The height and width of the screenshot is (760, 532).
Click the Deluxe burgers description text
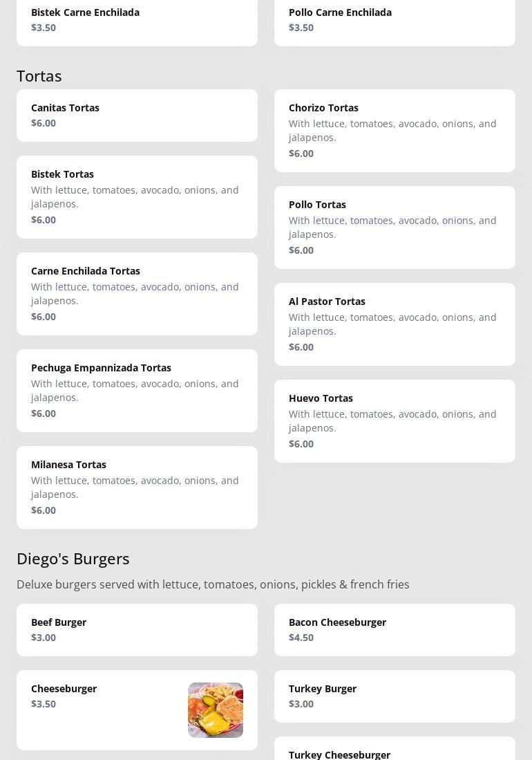pyautogui.click(x=213, y=584)
